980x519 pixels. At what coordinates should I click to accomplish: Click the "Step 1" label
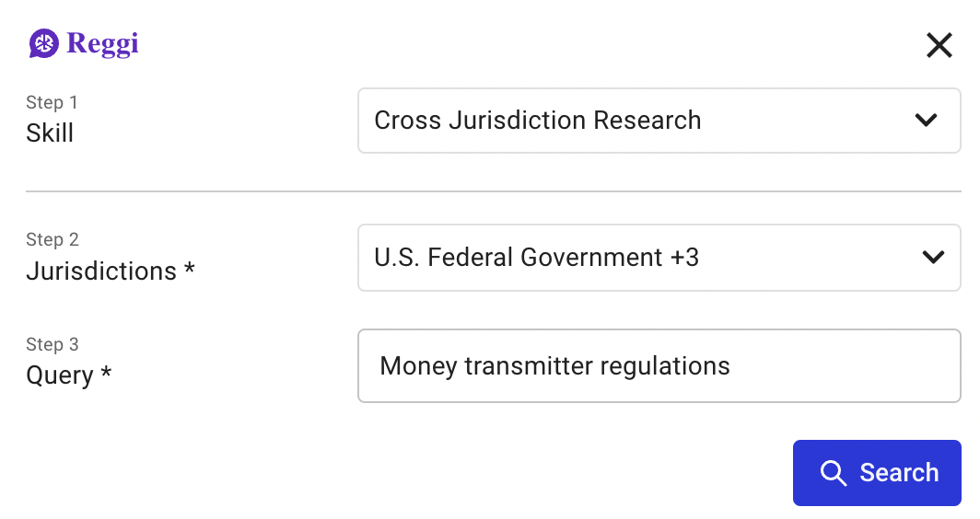[x=52, y=102]
